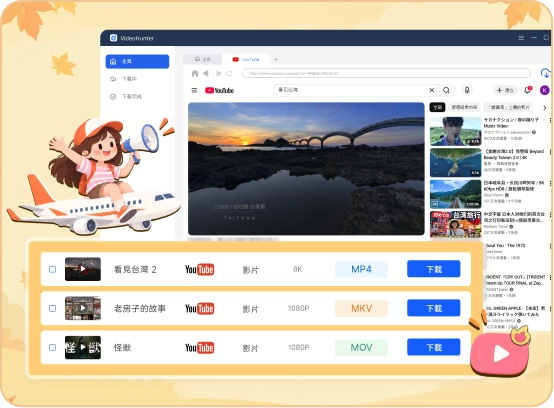Screen dimensions: 554x408
Task: Click download button for 看見台灣 2
Action: [x=434, y=269]
